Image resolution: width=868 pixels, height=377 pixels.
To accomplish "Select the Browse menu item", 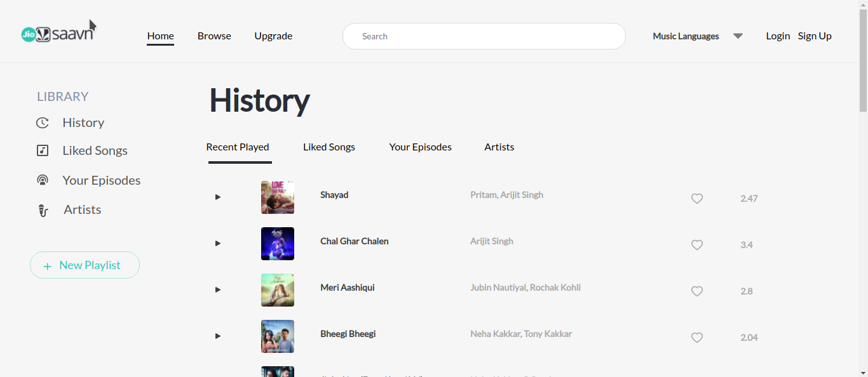I will pos(214,36).
